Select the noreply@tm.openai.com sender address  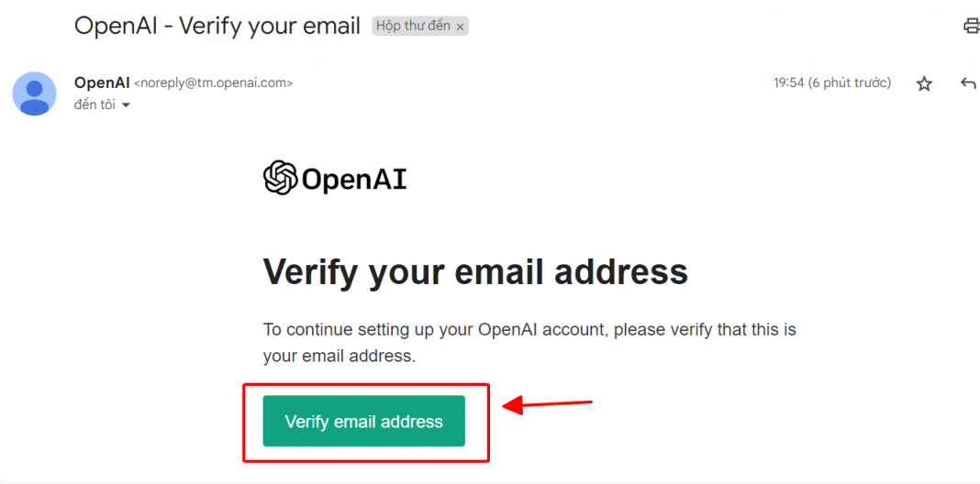[x=213, y=82]
